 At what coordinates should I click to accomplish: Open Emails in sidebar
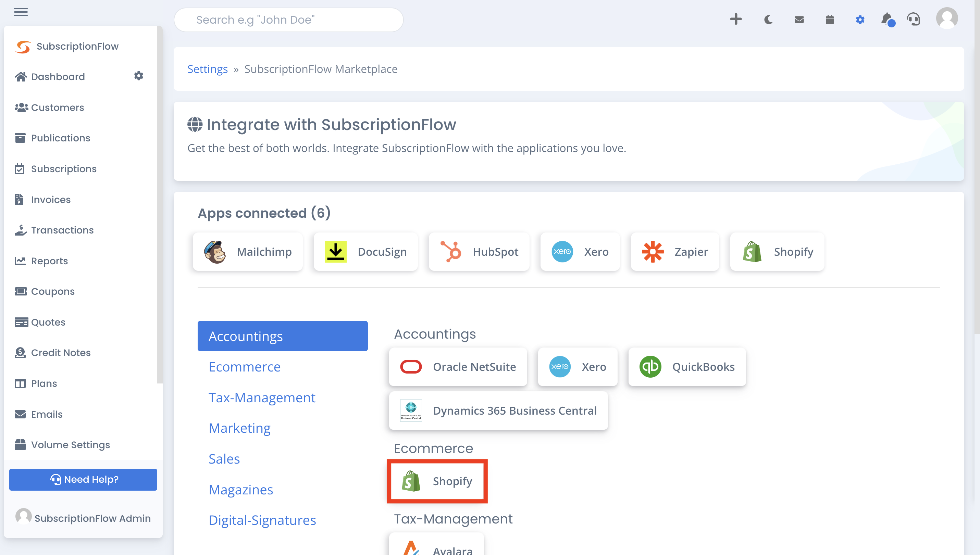coord(38,414)
